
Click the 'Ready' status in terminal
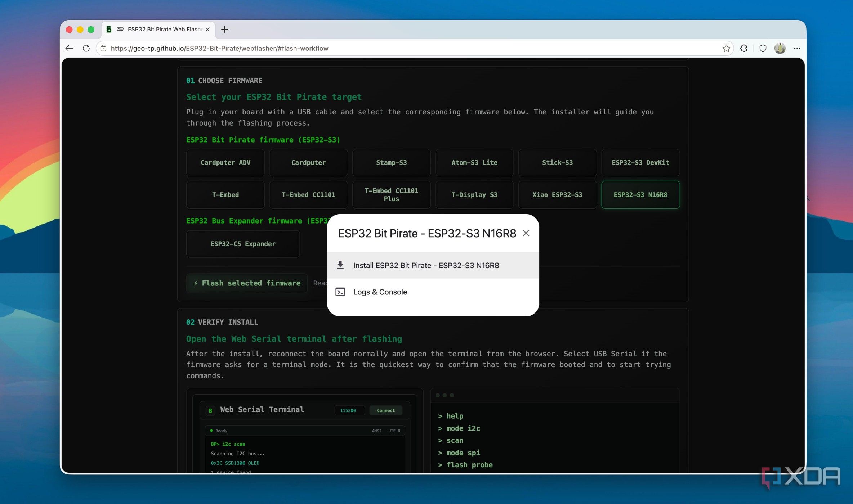[x=219, y=431]
